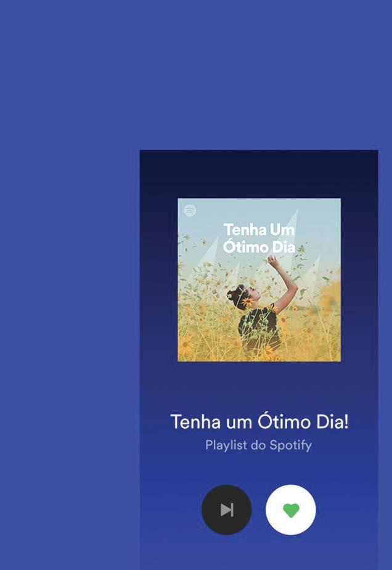The image size is (392, 570).
Task: Open the Tenha Um Ótimo Dia cover art
Action: pyautogui.click(x=259, y=279)
